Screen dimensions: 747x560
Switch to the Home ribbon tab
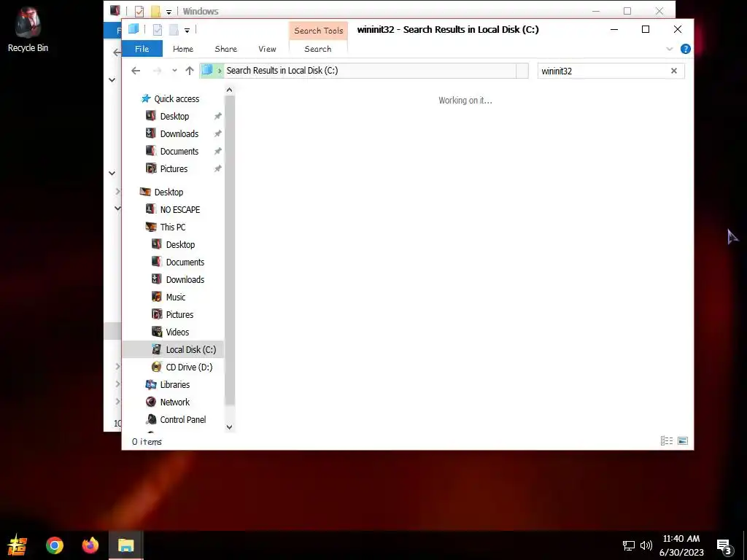pos(183,49)
